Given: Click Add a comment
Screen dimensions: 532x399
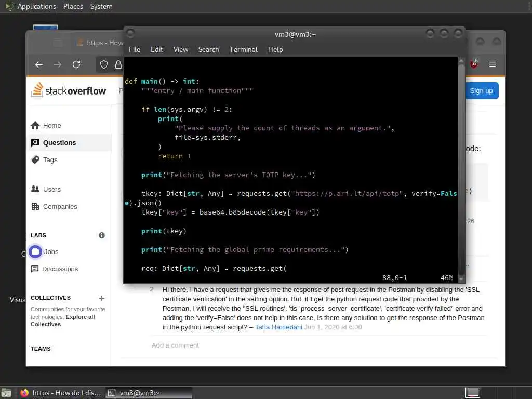Looking at the screenshot, I should (x=175, y=345).
